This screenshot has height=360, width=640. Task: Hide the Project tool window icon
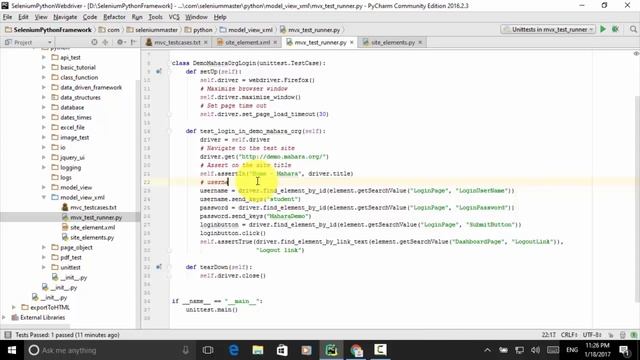pyautogui.click(x=133, y=42)
